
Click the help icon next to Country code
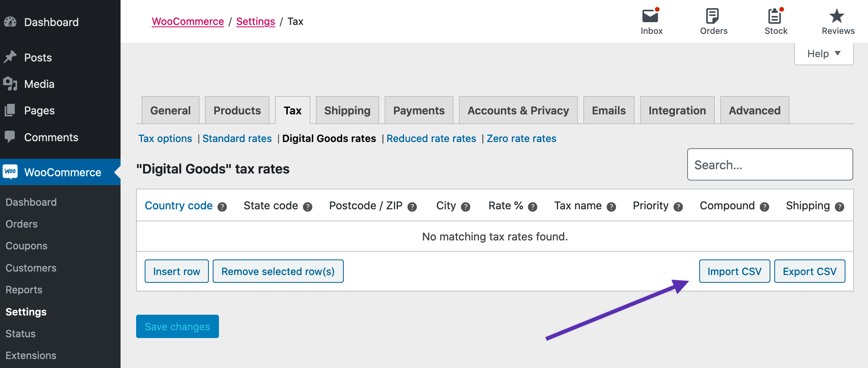click(222, 207)
